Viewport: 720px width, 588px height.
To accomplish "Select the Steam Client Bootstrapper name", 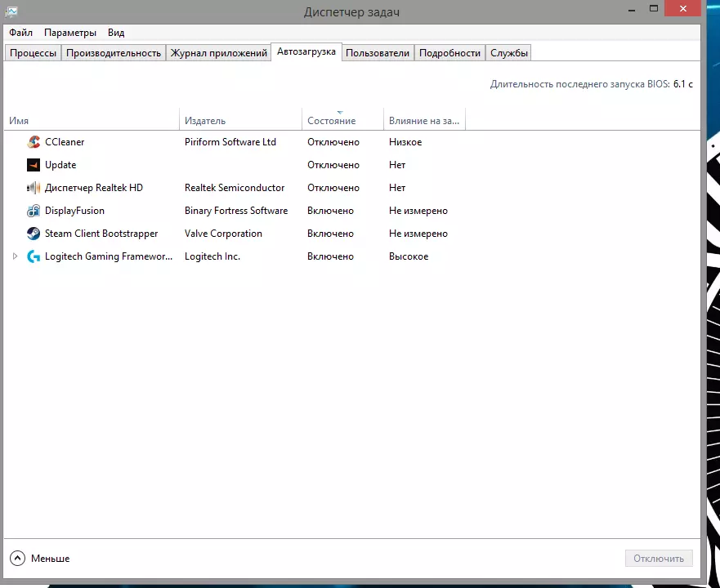I will (101, 234).
